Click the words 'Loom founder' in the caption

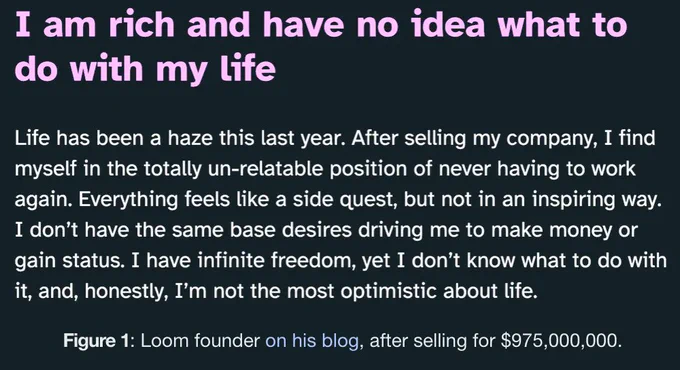tap(200, 341)
